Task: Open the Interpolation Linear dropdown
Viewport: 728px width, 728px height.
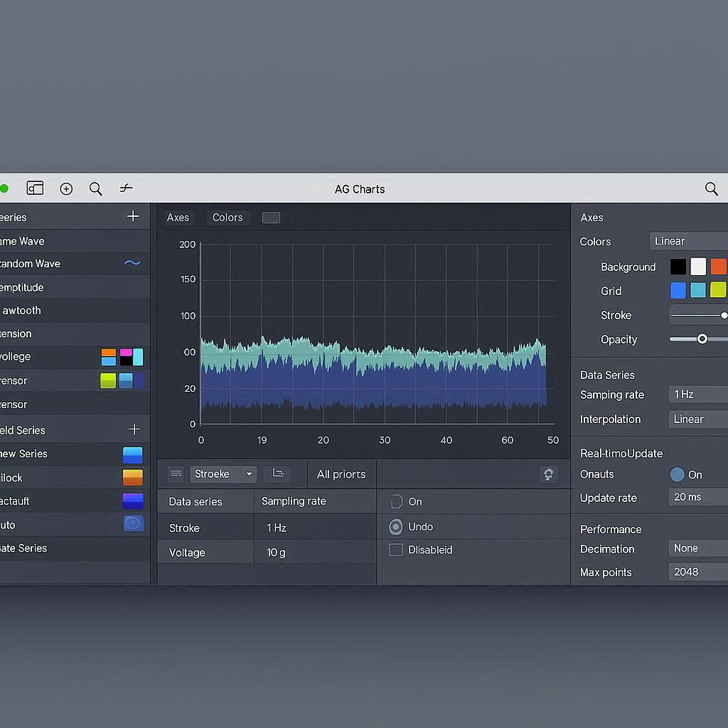Action: (x=698, y=419)
